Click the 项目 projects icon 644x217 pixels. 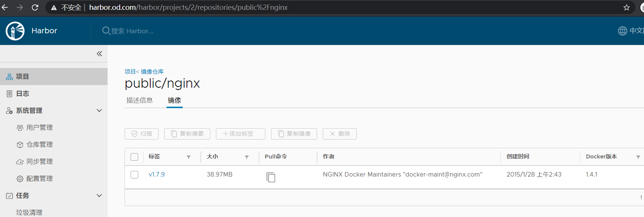click(x=9, y=77)
